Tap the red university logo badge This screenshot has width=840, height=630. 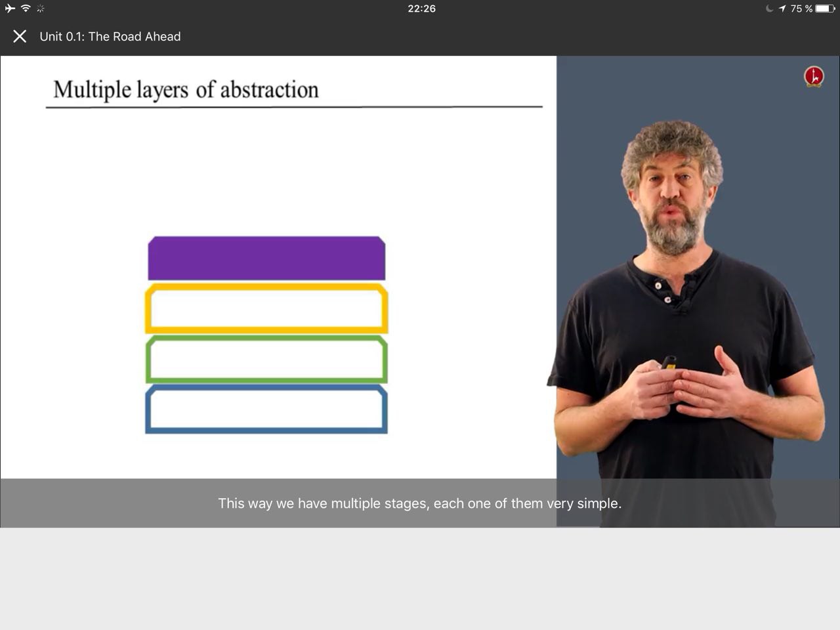814,77
